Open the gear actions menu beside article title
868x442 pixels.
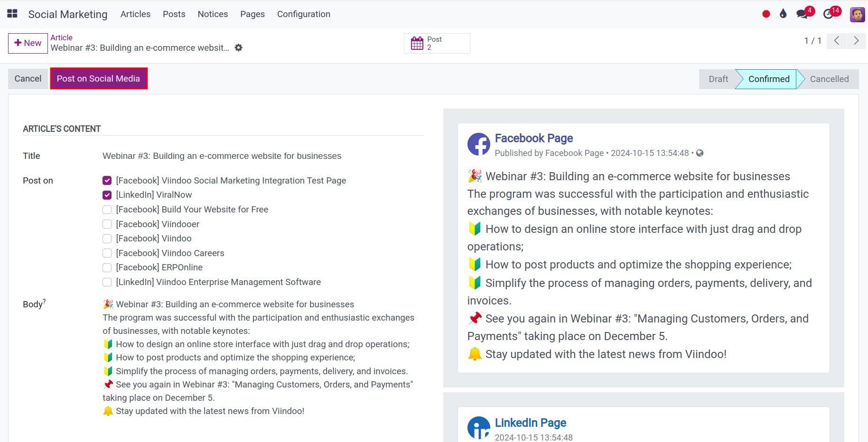pyautogui.click(x=239, y=48)
